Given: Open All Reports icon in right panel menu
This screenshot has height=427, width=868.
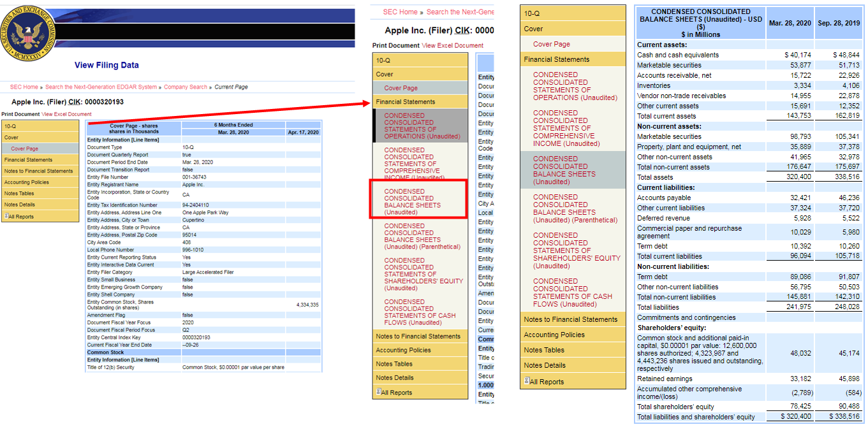Looking at the screenshot, I should coord(526,381).
